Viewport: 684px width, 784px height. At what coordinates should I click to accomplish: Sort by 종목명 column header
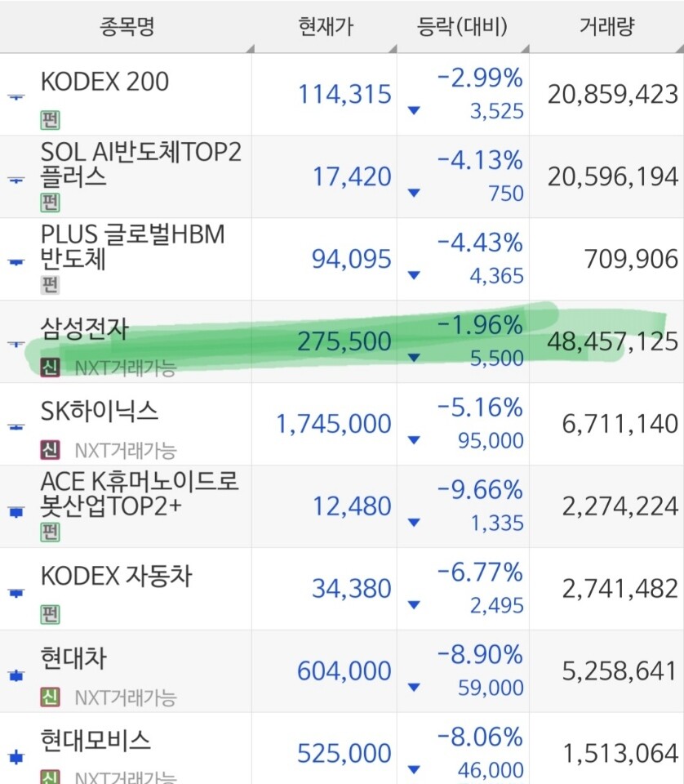click(127, 26)
